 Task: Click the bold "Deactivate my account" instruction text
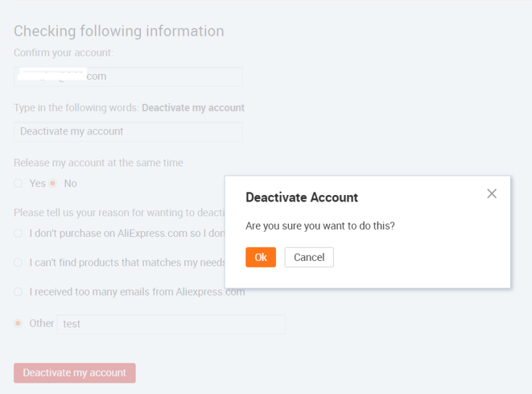193,107
